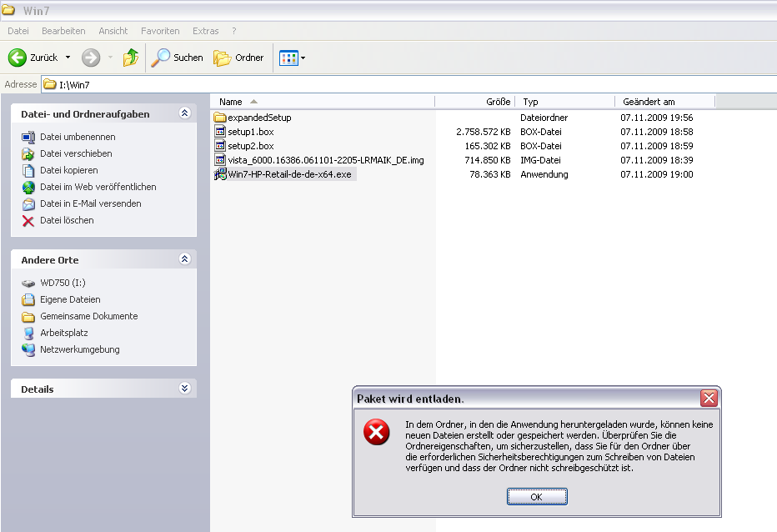The image size is (777, 532).
Task: Click the red X delete icon
Action: coord(28,221)
